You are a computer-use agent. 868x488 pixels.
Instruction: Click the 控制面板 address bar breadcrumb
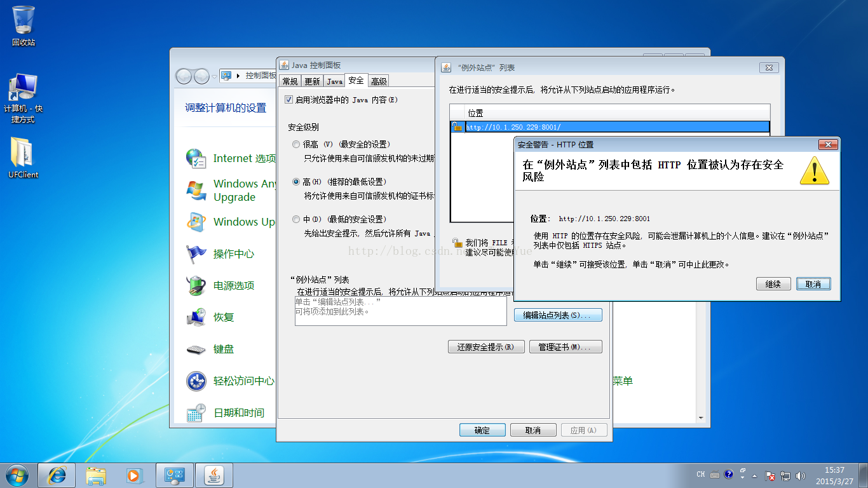(x=261, y=76)
